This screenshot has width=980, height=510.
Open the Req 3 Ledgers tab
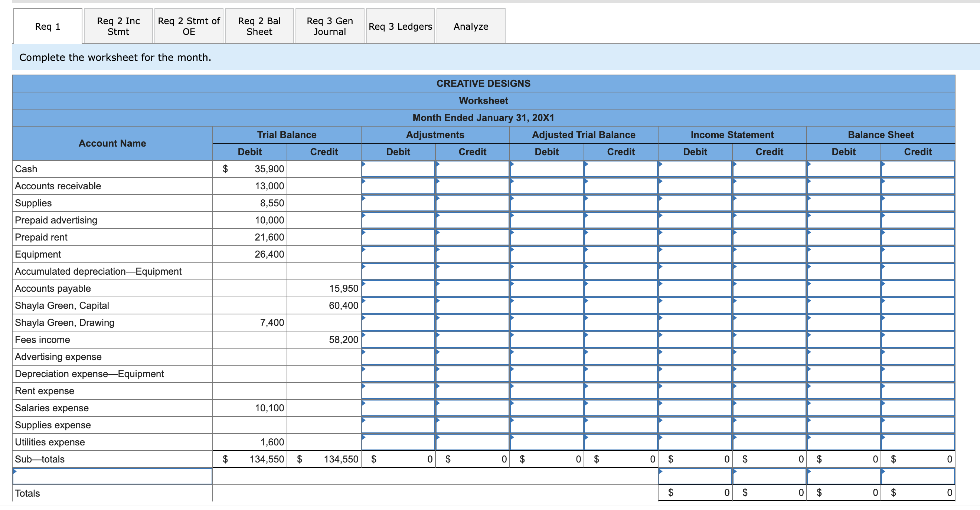tap(400, 26)
